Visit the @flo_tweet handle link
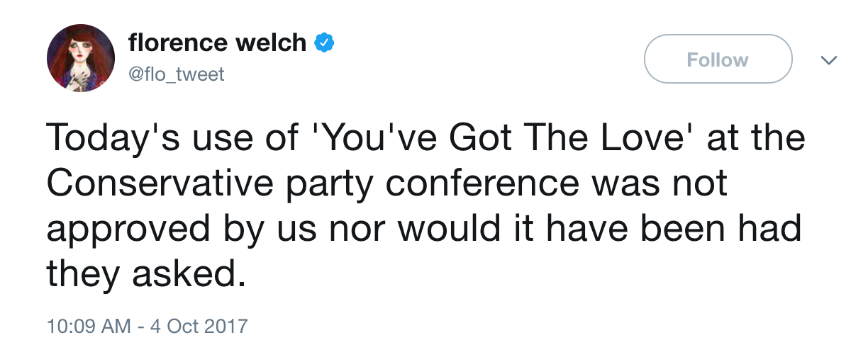The width and height of the screenshot is (868, 357). coord(176,74)
